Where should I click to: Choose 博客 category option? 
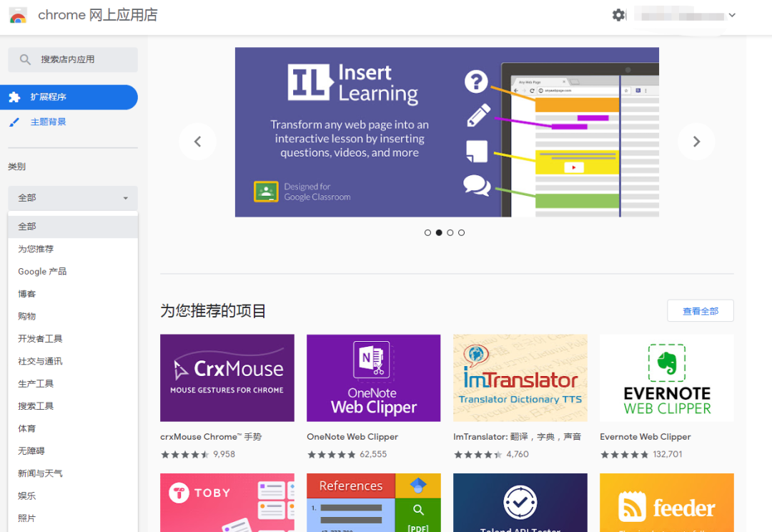(x=73, y=294)
